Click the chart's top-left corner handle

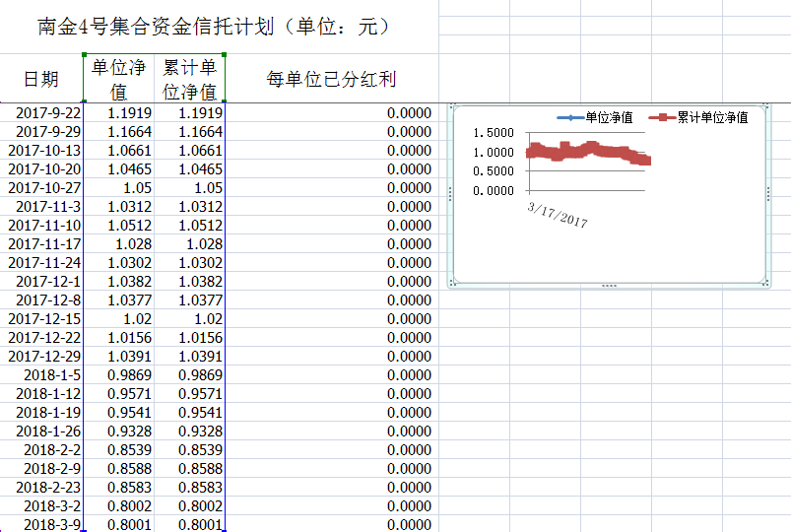click(x=452, y=105)
